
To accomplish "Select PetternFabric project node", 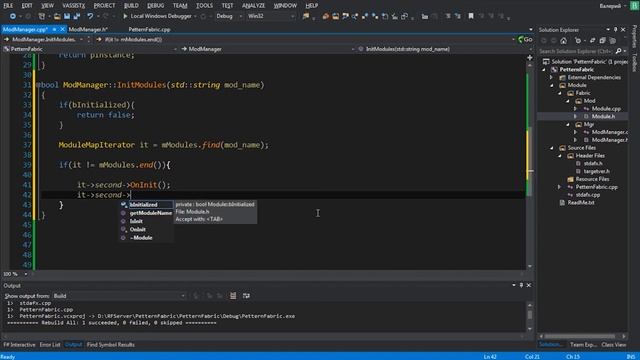I will pos(576,69).
